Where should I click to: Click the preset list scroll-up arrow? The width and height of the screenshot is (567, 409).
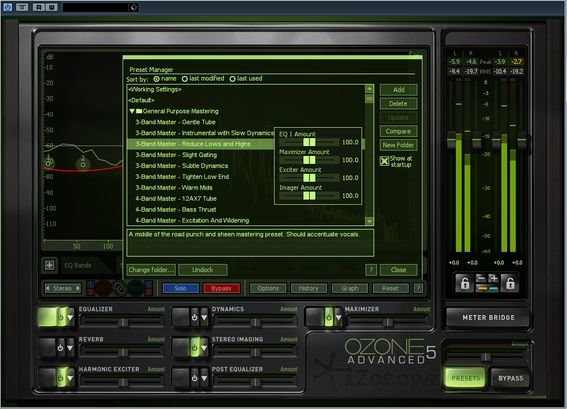[x=369, y=89]
